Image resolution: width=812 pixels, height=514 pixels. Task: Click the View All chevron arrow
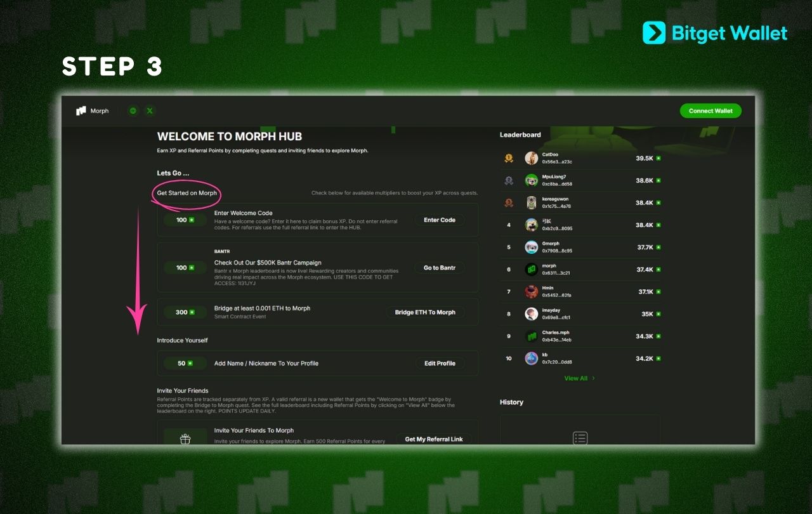594,378
